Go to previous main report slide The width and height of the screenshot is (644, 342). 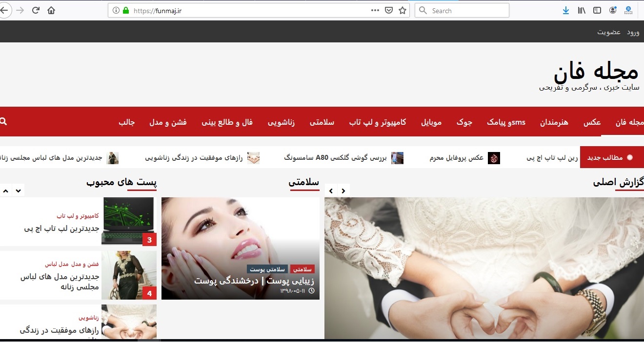(x=331, y=191)
